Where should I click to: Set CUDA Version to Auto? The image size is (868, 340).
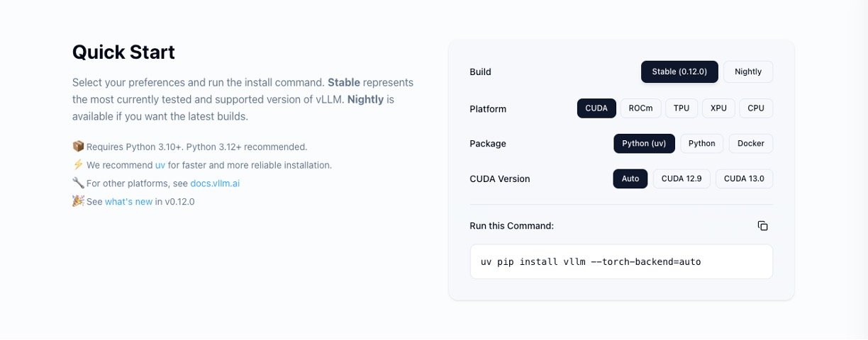630,178
